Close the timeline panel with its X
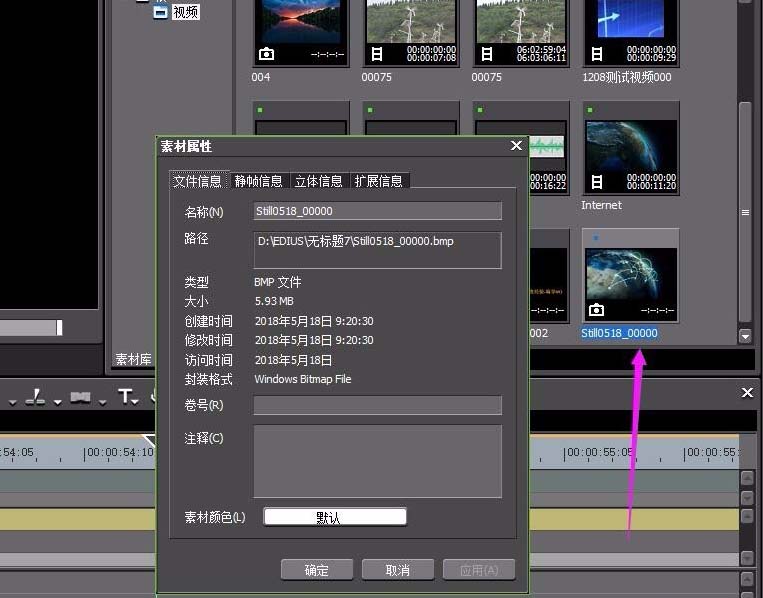The image size is (763, 598). (x=747, y=393)
